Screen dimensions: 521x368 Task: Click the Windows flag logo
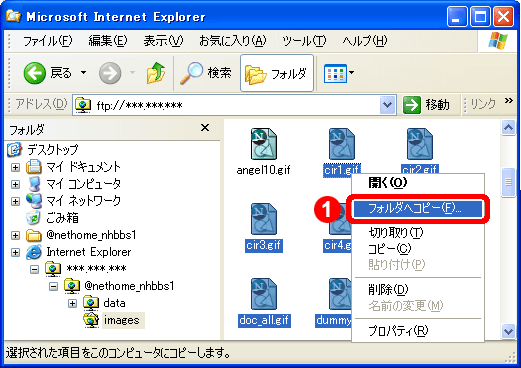point(498,40)
